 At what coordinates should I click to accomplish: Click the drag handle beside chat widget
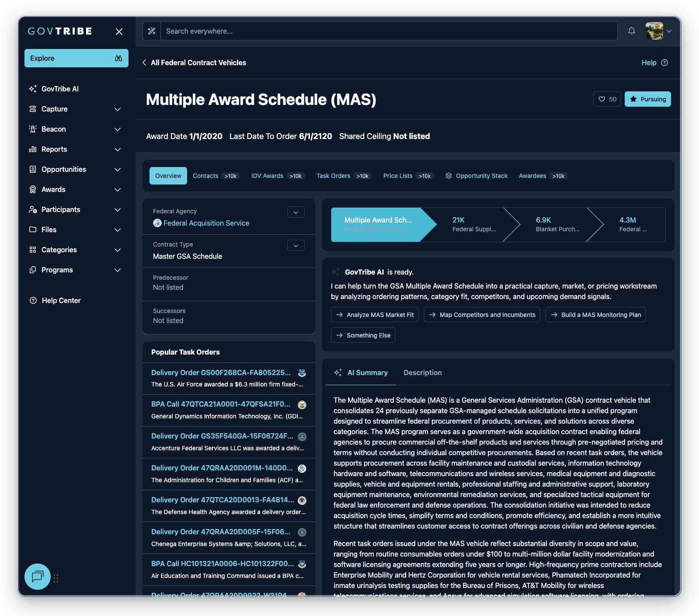(x=56, y=578)
